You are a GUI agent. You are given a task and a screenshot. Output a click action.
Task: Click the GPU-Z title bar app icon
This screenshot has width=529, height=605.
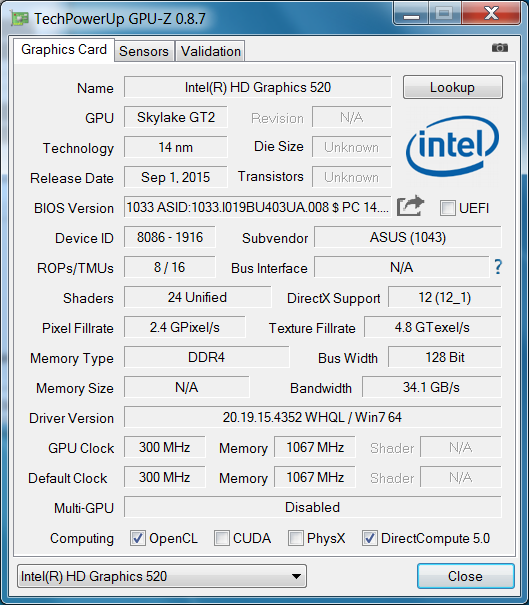pyautogui.click(x=20, y=18)
